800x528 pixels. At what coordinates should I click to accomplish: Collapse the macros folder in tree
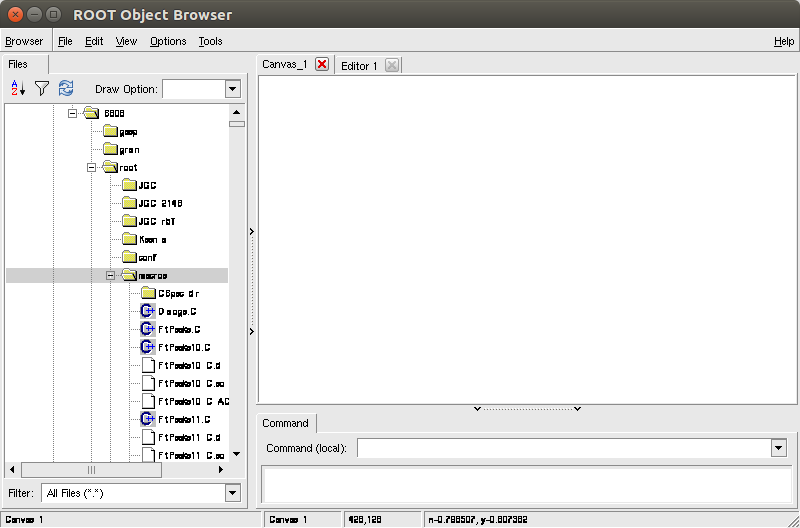[111, 275]
